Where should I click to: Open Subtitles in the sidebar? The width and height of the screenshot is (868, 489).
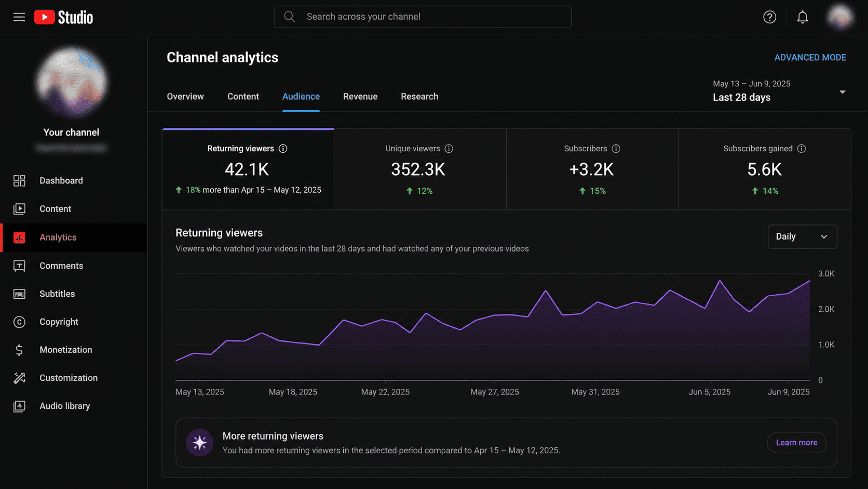click(x=74, y=294)
